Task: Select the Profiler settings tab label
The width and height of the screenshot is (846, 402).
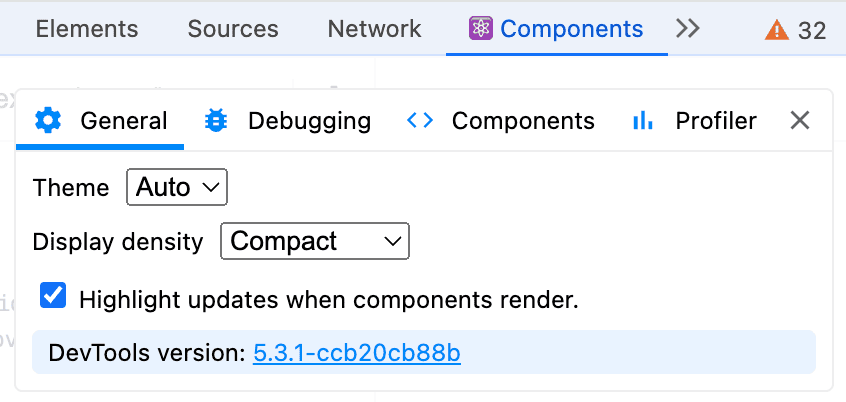Action: 716,121
